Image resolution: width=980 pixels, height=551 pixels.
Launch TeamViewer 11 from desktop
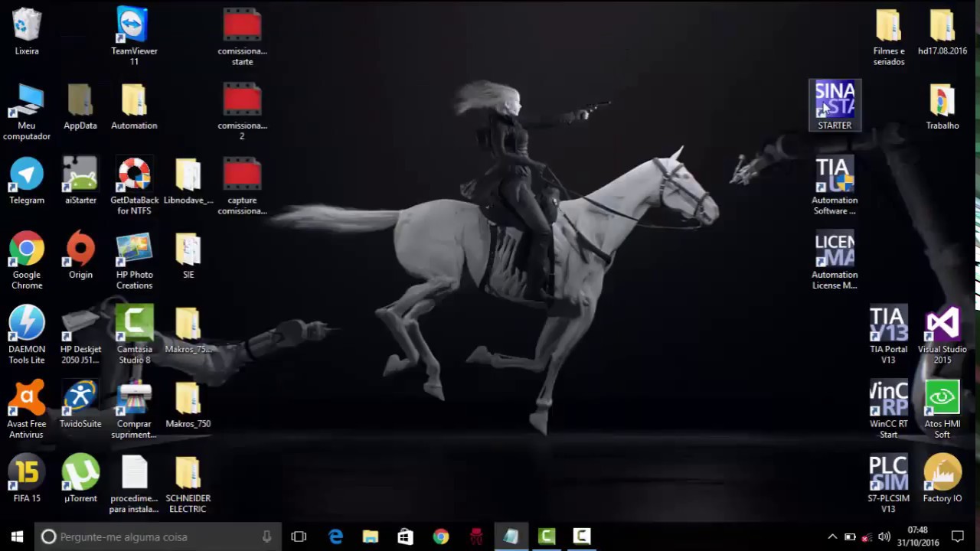click(134, 36)
